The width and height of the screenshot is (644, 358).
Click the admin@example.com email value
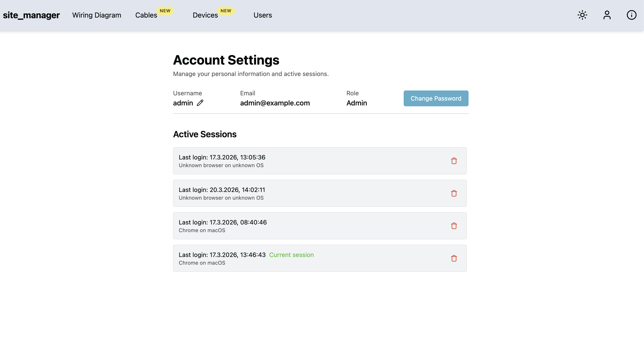[275, 103]
